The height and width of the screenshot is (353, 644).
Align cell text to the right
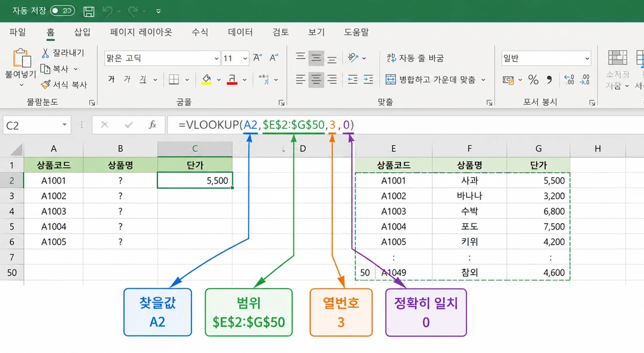coord(332,79)
